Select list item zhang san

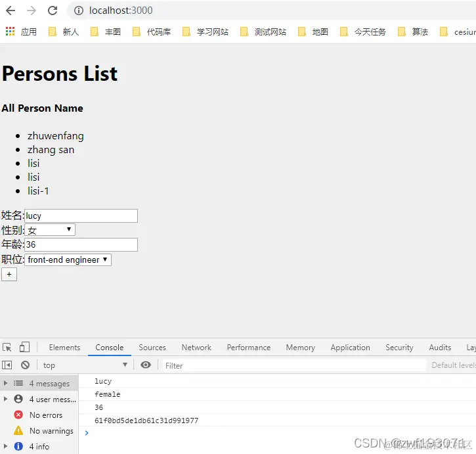click(x=51, y=150)
